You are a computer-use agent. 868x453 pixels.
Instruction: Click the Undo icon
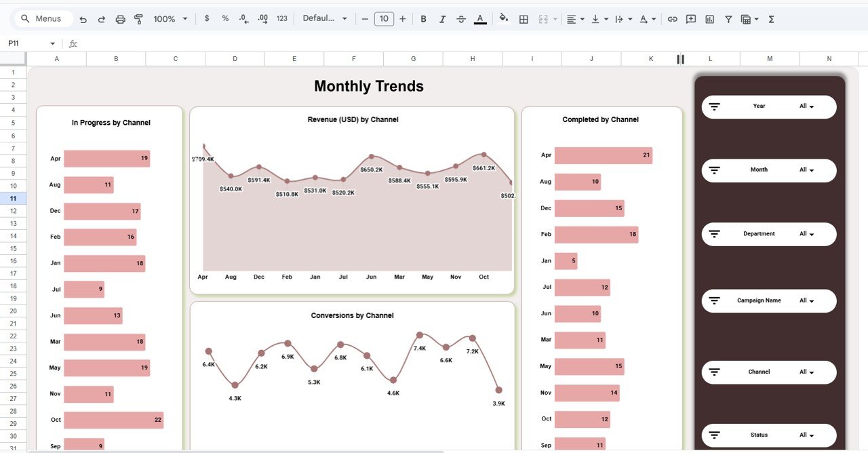pyautogui.click(x=83, y=19)
